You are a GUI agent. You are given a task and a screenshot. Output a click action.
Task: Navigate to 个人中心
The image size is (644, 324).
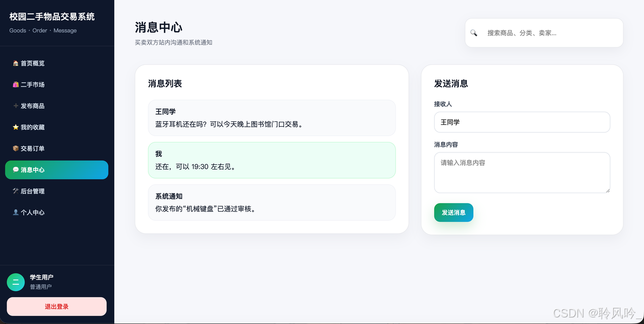click(x=56, y=212)
